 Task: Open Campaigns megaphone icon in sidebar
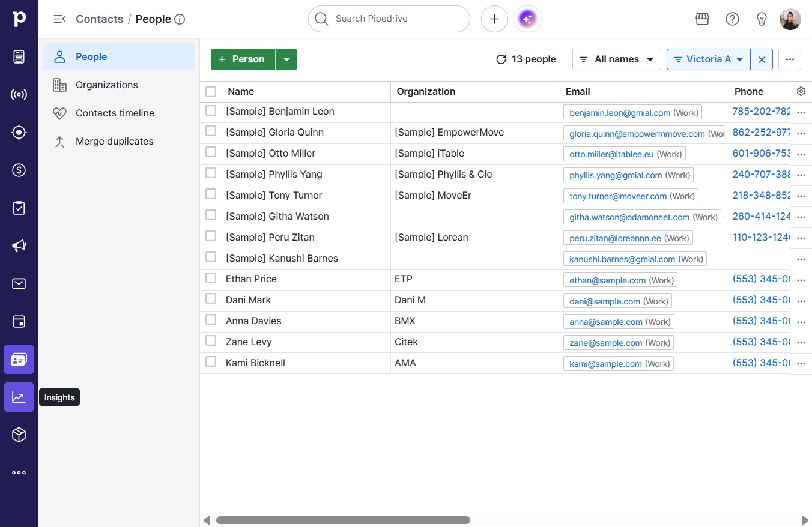[19, 245]
